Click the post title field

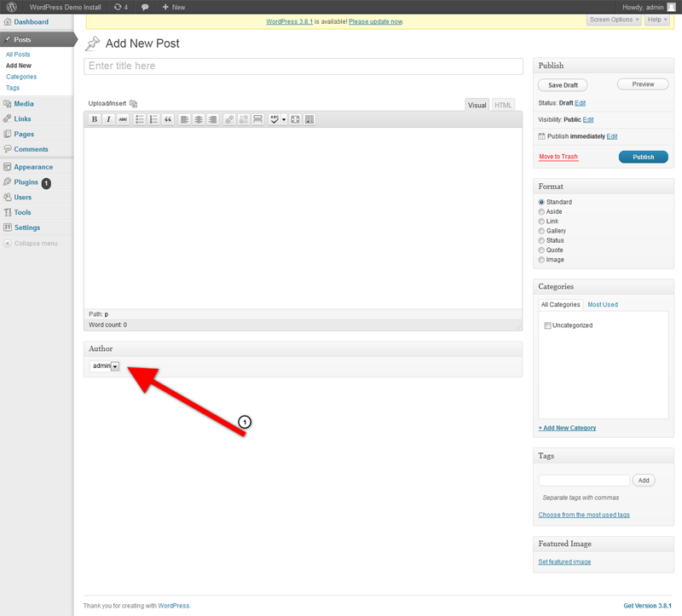click(303, 66)
